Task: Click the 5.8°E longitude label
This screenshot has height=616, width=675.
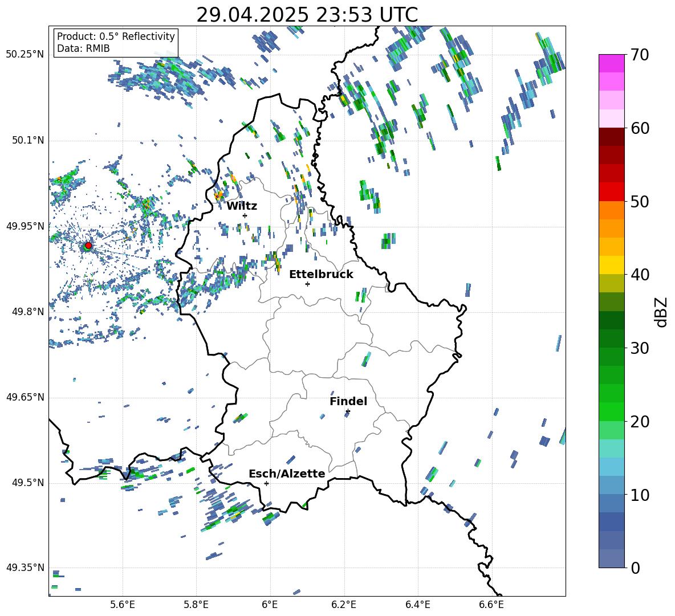Action: [x=196, y=605]
